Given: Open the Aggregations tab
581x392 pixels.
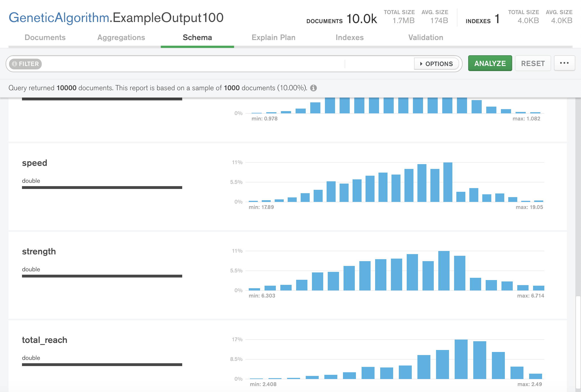Looking at the screenshot, I should point(121,38).
